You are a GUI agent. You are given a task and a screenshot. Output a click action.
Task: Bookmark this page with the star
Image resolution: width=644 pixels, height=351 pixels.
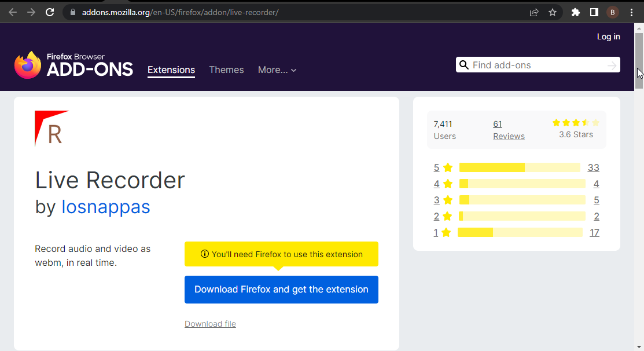tap(553, 12)
